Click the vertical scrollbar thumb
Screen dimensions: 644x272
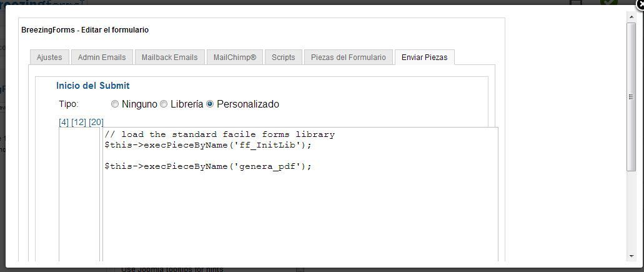pos(632,97)
